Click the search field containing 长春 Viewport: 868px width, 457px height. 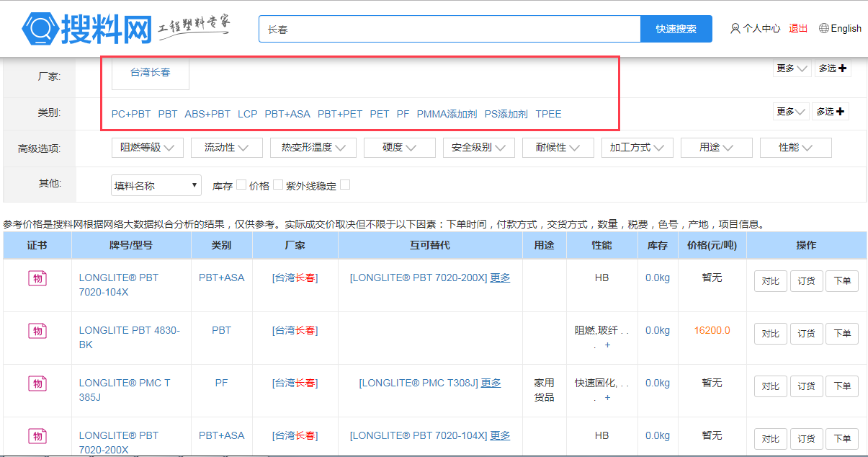449,30
